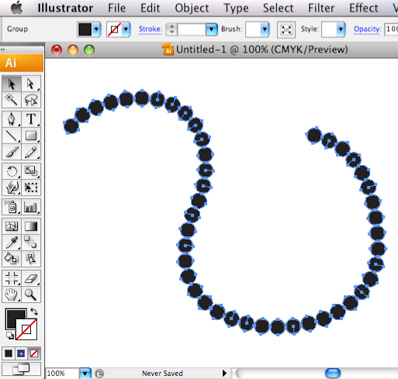Select the Gradient tool
This screenshot has width=398, height=379.
click(x=31, y=226)
